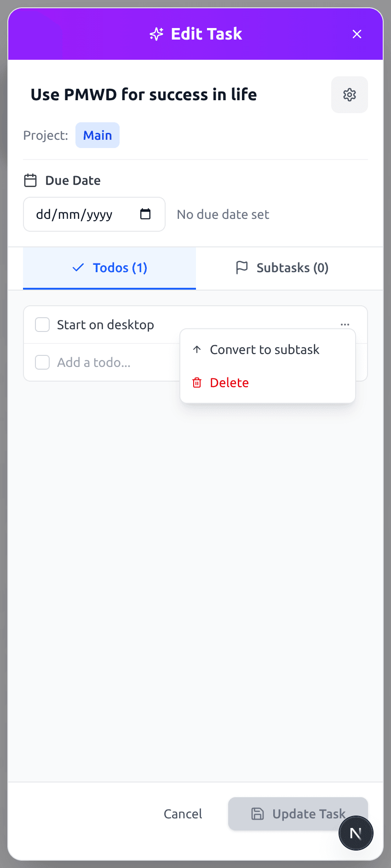Viewport: 391px width, 868px height.
Task: Click the calendar icon beside Due Date label
Action: click(30, 180)
